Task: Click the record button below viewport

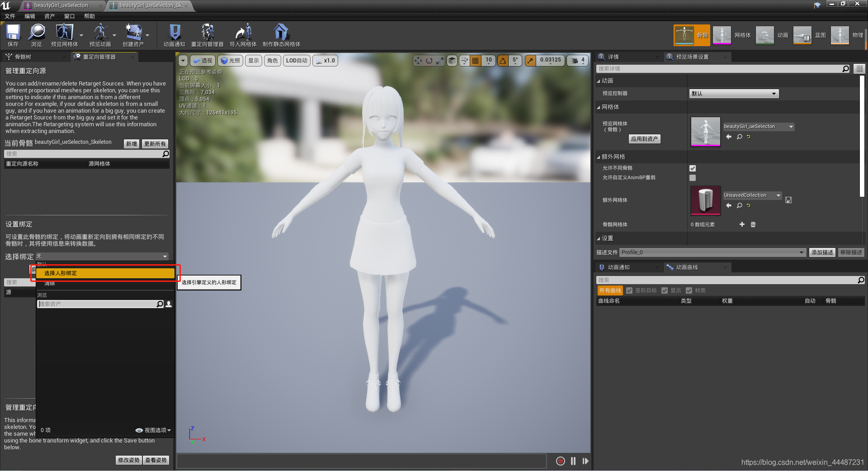Action: pyautogui.click(x=560, y=461)
